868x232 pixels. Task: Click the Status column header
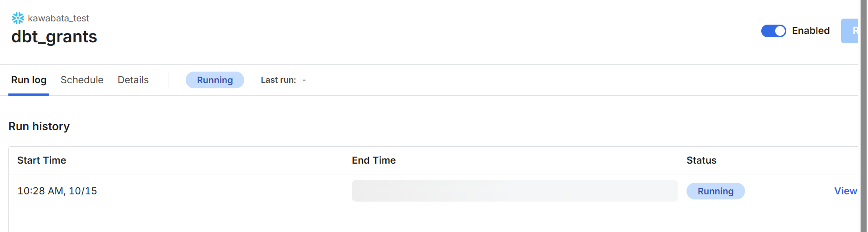(701, 160)
